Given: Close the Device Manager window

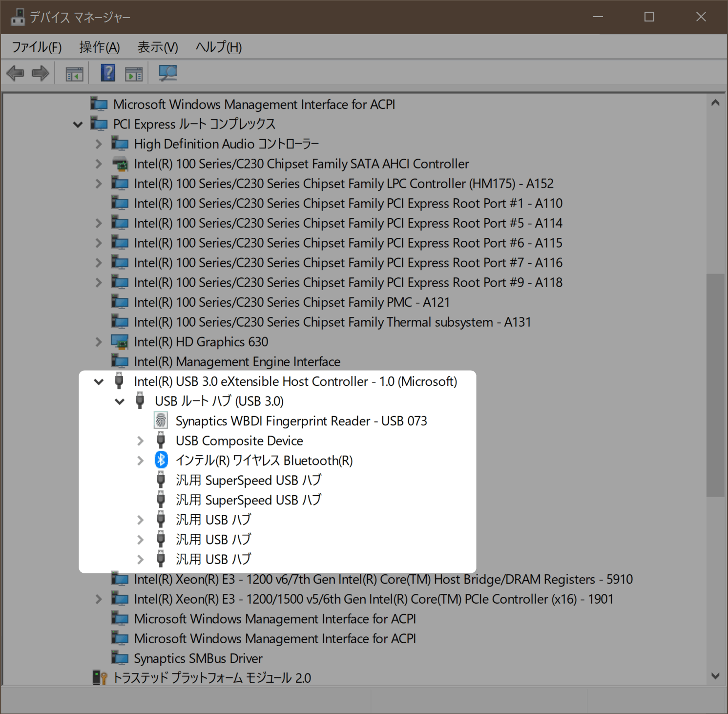Looking at the screenshot, I should tap(701, 17).
